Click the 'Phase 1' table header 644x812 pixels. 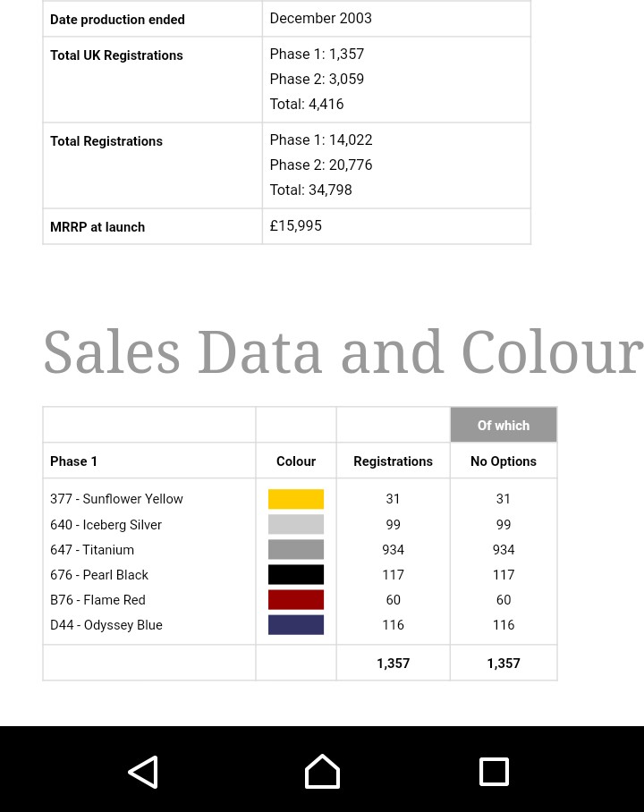(74, 461)
